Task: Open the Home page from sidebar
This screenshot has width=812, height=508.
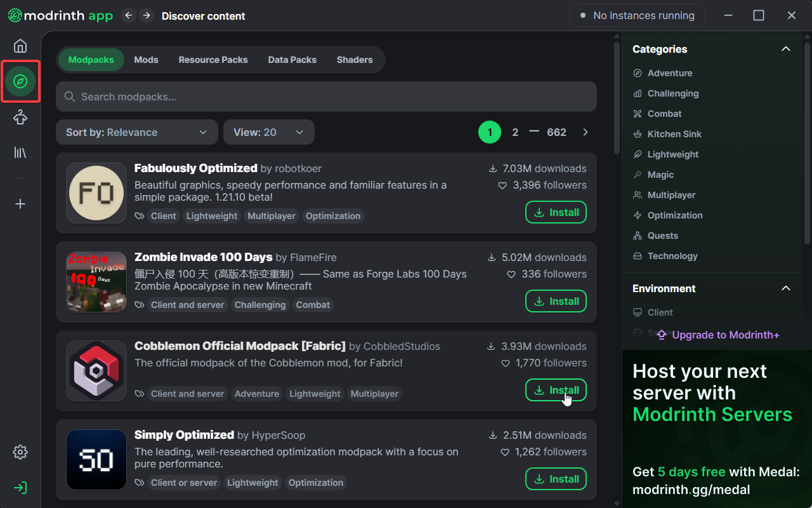Action: pos(20,46)
